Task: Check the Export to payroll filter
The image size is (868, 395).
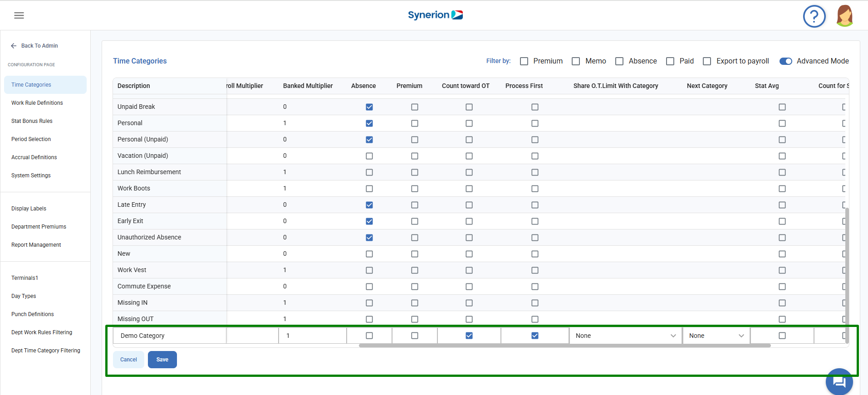Action: (707, 61)
